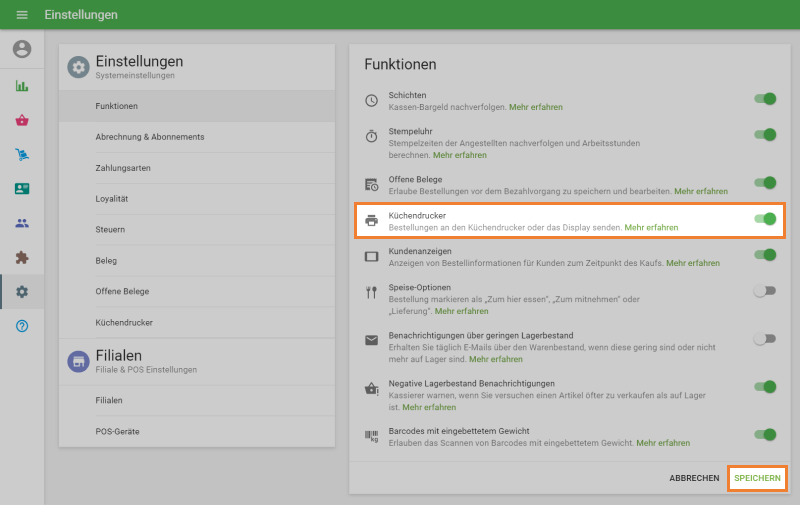
Task: Open the hamburger menu in the header
Action: 22,15
